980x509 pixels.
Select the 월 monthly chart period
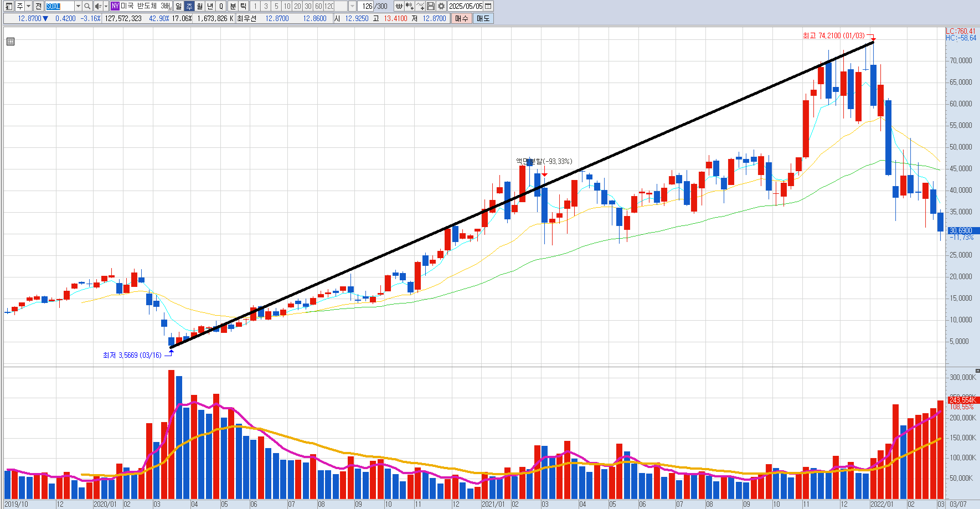click(x=199, y=6)
